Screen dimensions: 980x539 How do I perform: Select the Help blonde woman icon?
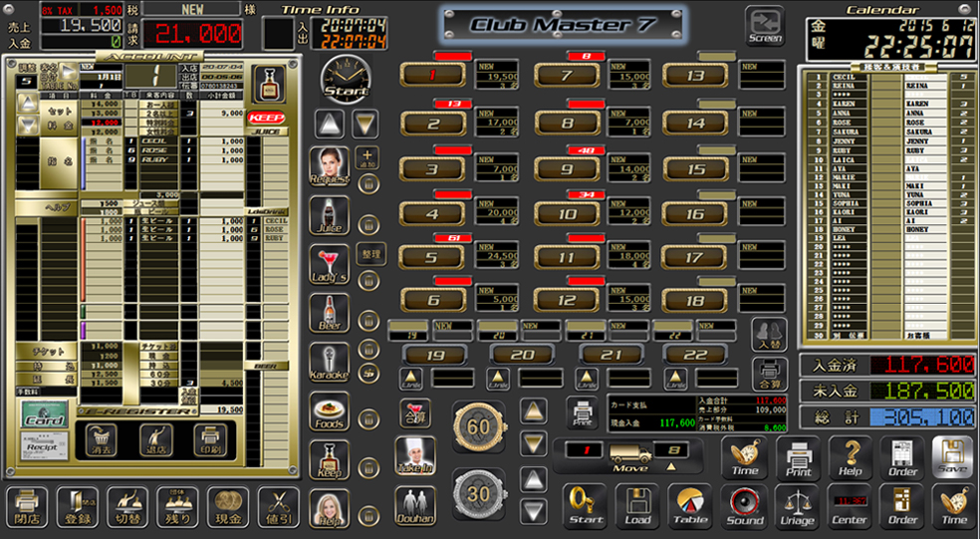[330, 508]
